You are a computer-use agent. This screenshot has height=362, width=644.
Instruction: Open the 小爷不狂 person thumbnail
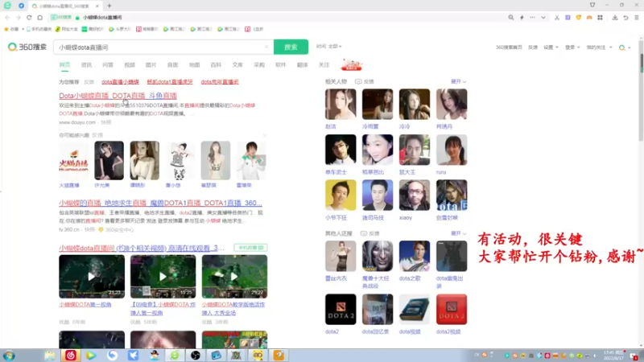pos(341,195)
